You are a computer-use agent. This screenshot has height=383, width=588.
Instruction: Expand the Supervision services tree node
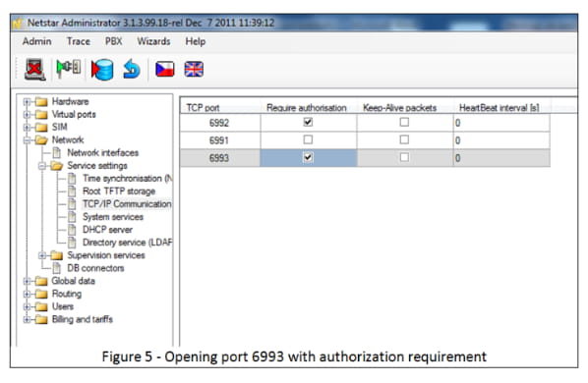[x=42, y=255]
